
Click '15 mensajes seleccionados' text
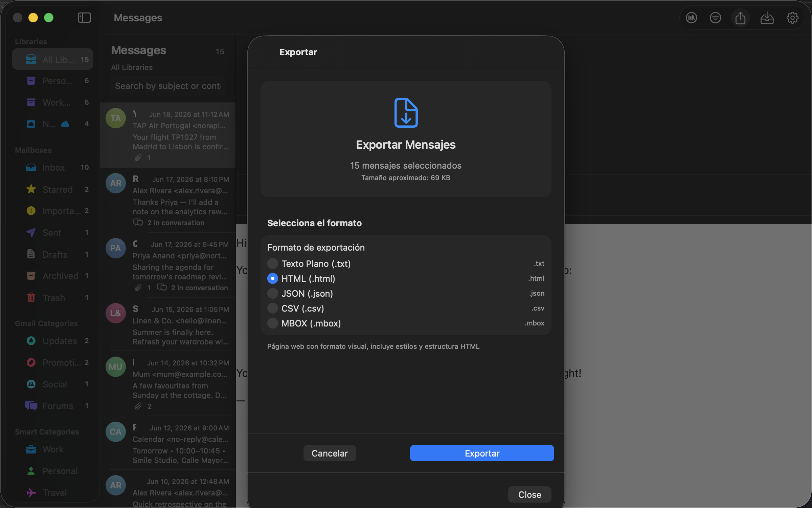click(x=406, y=166)
